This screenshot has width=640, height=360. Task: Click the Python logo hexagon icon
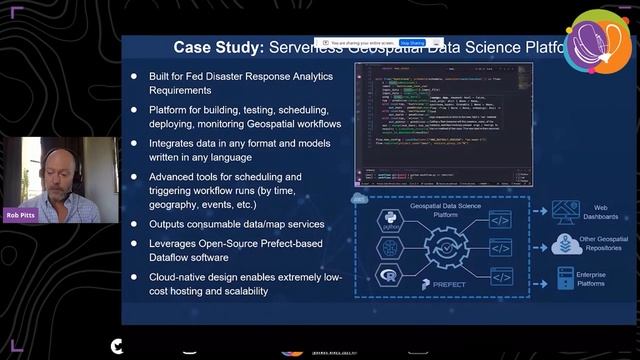pos(390,221)
